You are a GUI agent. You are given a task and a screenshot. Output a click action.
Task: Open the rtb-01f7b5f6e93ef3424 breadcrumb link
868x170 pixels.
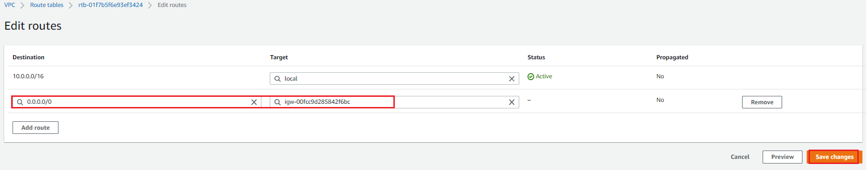(111, 5)
